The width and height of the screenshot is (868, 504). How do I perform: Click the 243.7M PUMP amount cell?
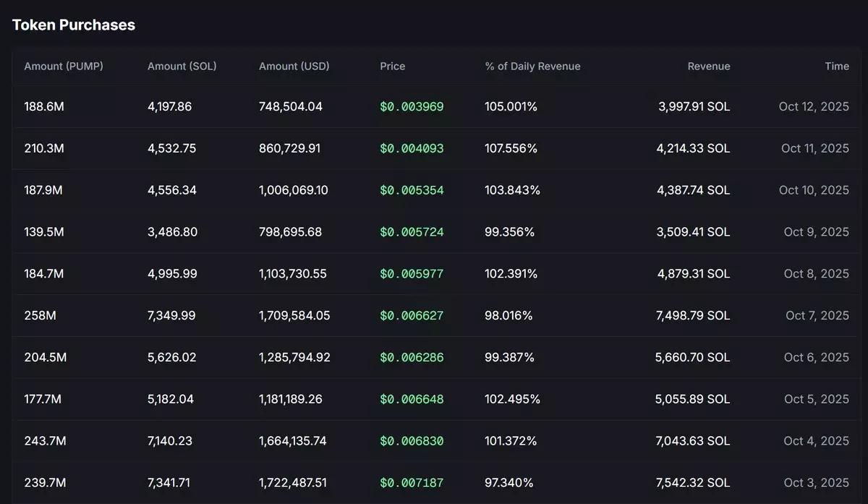[45, 441]
